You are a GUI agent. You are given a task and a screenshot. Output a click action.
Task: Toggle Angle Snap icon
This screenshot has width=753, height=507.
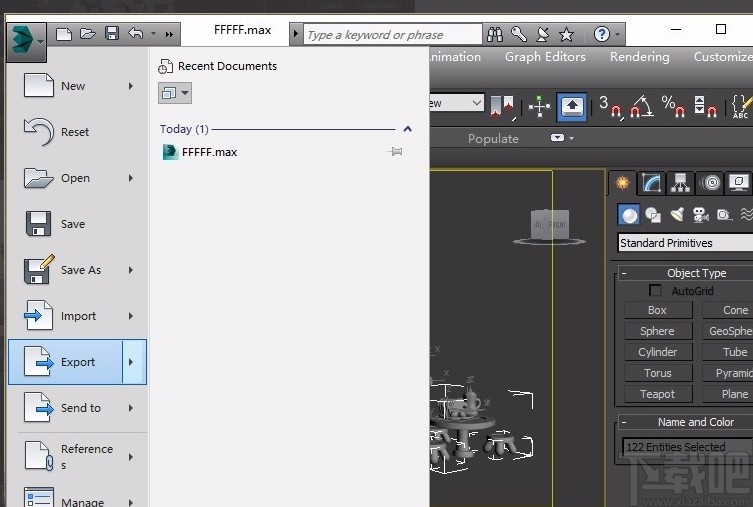(x=642, y=107)
